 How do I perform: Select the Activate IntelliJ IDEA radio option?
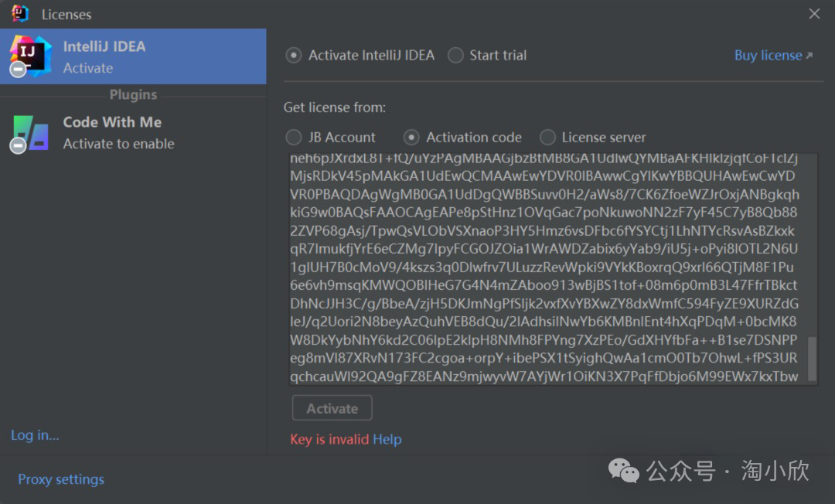click(294, 56)
